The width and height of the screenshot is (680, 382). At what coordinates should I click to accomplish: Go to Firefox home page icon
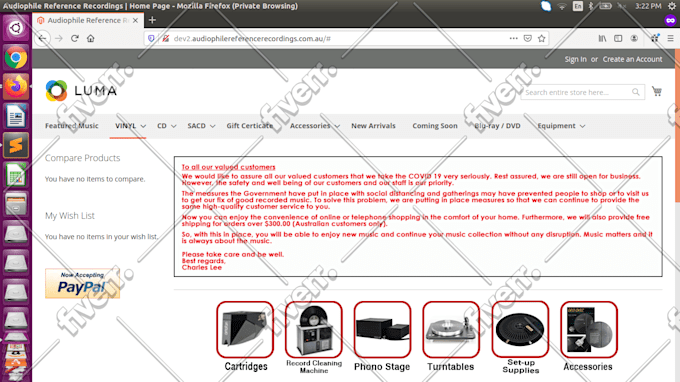click(90, 39)
